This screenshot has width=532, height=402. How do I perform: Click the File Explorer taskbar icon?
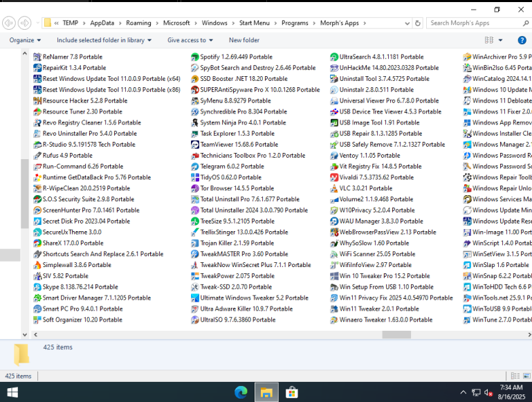pos(266,392)
